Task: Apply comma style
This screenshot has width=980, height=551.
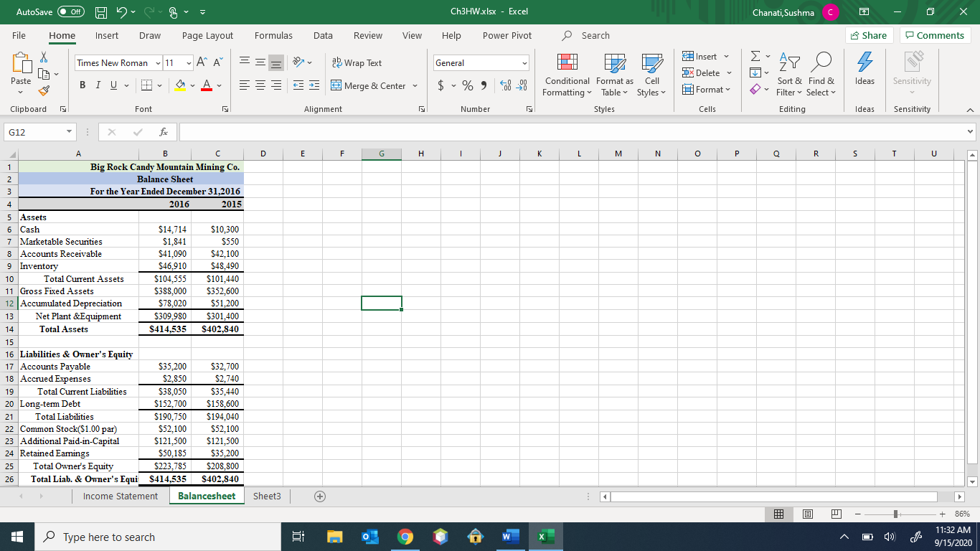Action: [x=484, y=86]
